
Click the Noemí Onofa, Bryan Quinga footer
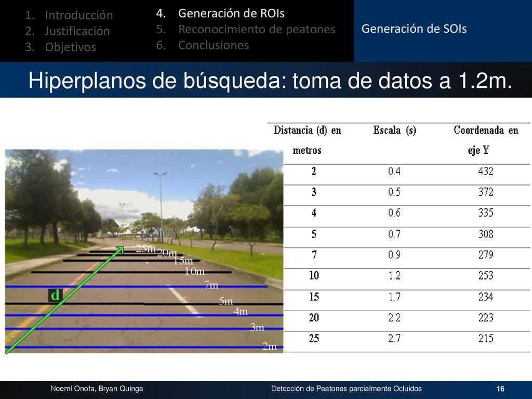pos(97,389)
